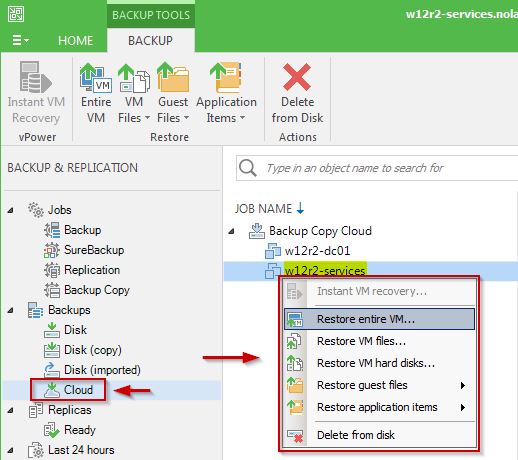
Task: Select the BACKUP ribbon tab
Action: (x=150, y=40)
